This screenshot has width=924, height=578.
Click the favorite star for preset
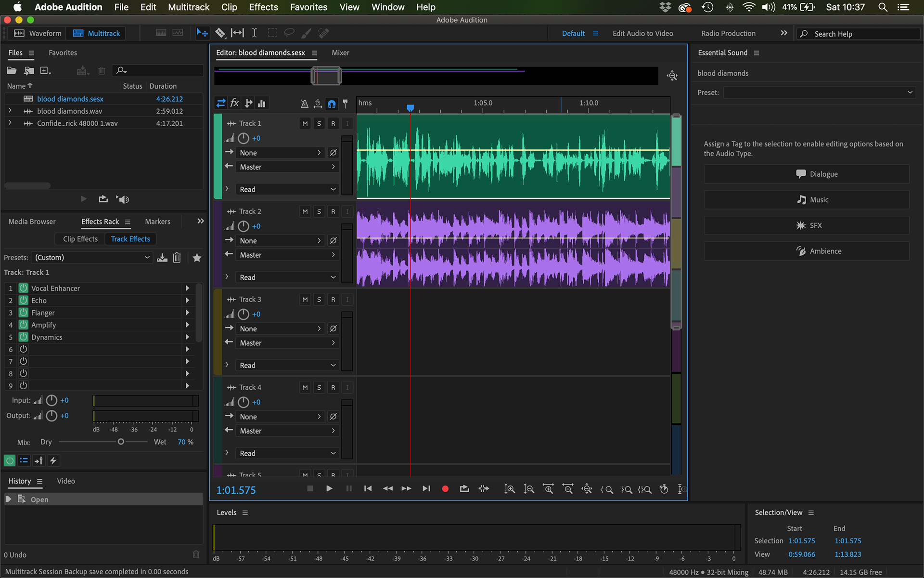click(197, 258)
